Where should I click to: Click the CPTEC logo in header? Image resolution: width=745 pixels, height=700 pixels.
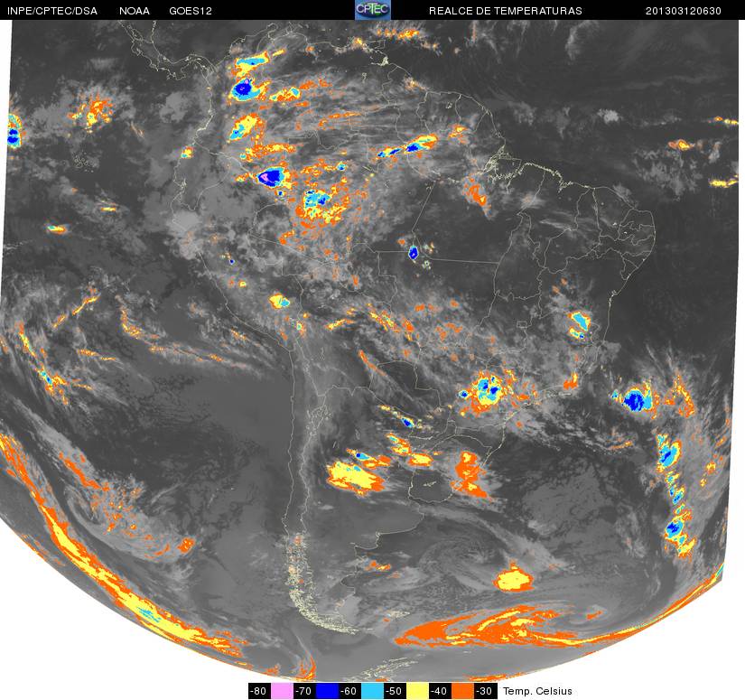(x=373, y=10)
